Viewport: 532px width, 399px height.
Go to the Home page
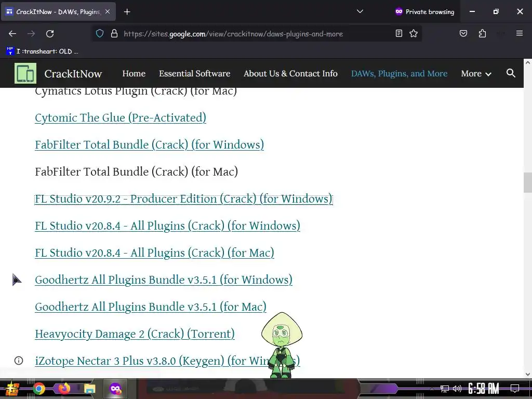[x=134, y=74]
